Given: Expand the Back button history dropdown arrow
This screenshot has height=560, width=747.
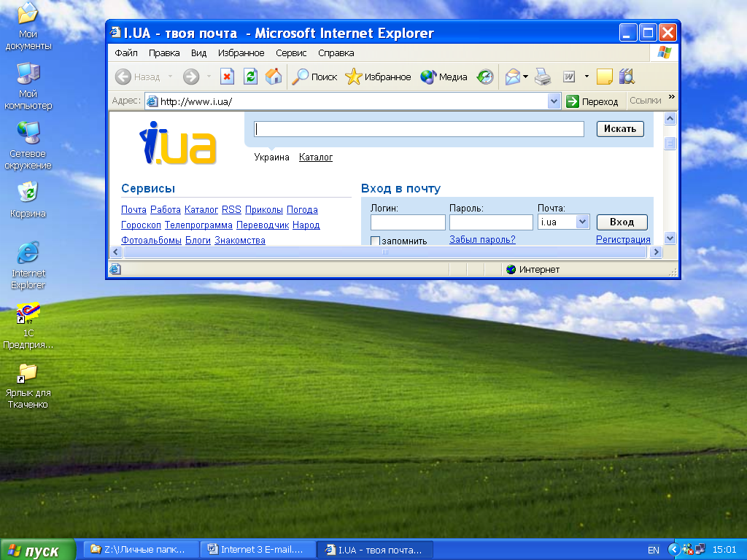Looking at the screenshot, I should click(x=170, y=77).
